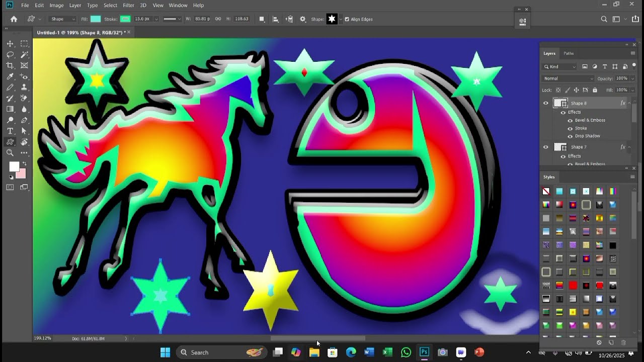Select the Pen tool
Screen dimensions: 644x362
(24, 120)
